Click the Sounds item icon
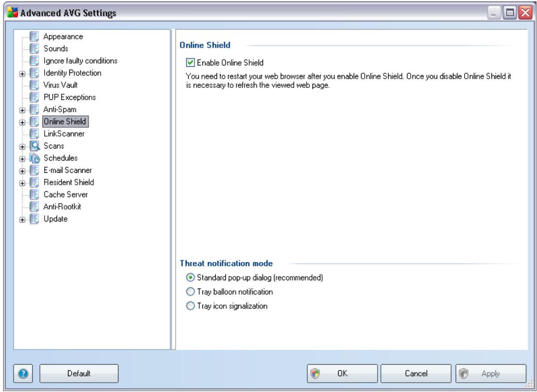Image resolution: width=537 pixels, height=392 pixels. pyautogui.click(x=34, y=48)
